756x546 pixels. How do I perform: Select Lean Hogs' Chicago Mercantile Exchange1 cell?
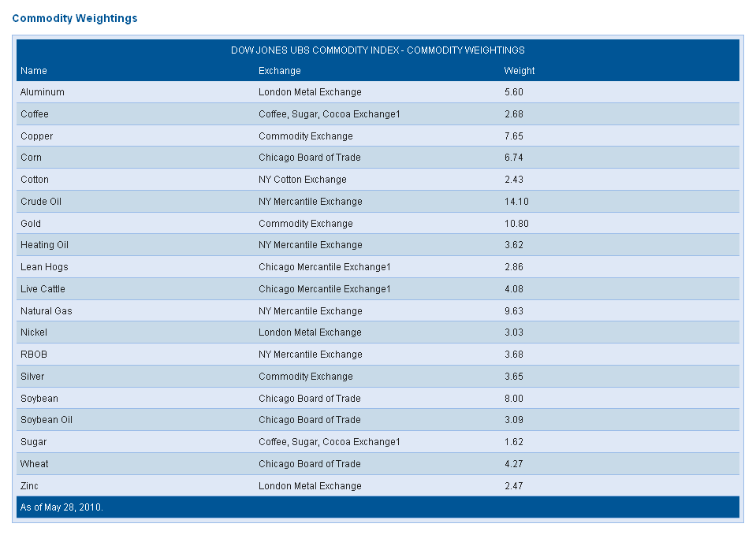(325, 267)
